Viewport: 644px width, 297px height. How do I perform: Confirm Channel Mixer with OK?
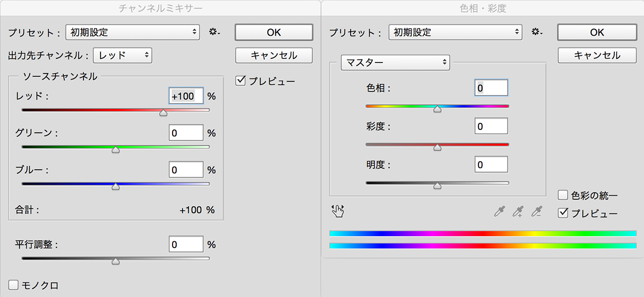point(274,32)
